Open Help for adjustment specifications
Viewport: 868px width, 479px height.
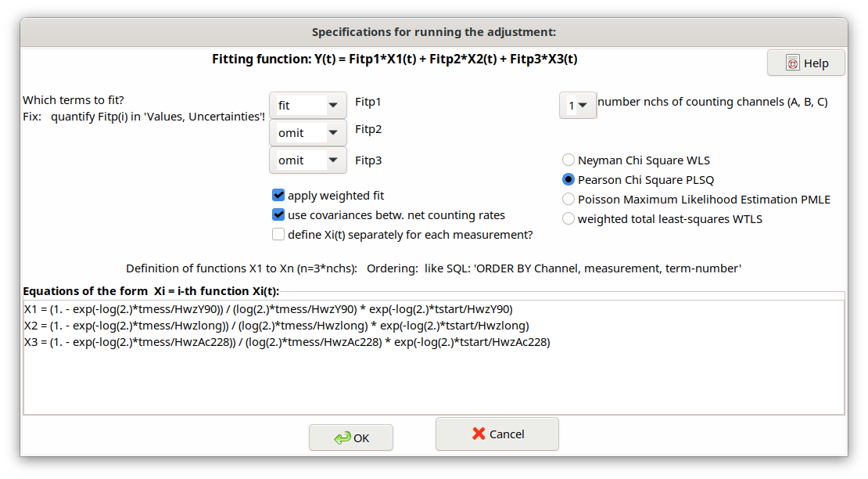[805, 62]
